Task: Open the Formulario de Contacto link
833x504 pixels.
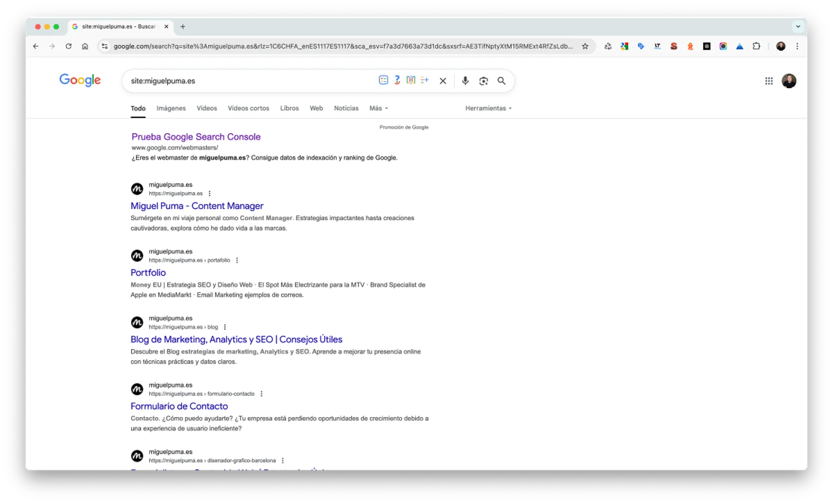Action: point(179,406)
